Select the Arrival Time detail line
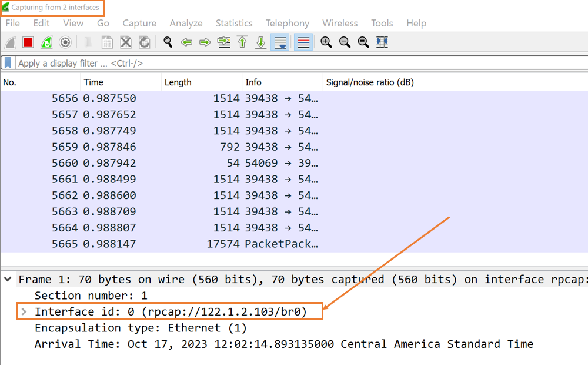Image resolution: width=588 pixels, height=365 pixels. click(x=284, y=344)
